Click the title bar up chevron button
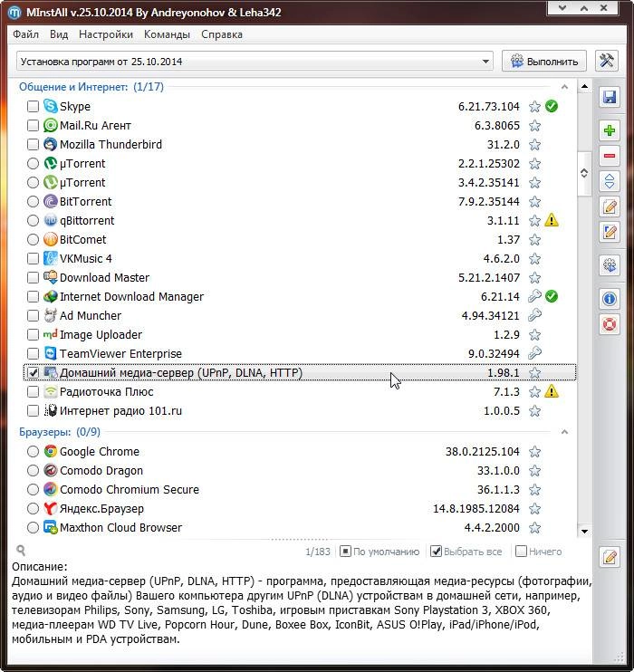Image resolution: width=634 pixels, height=672 pixels. click(584, 8)
